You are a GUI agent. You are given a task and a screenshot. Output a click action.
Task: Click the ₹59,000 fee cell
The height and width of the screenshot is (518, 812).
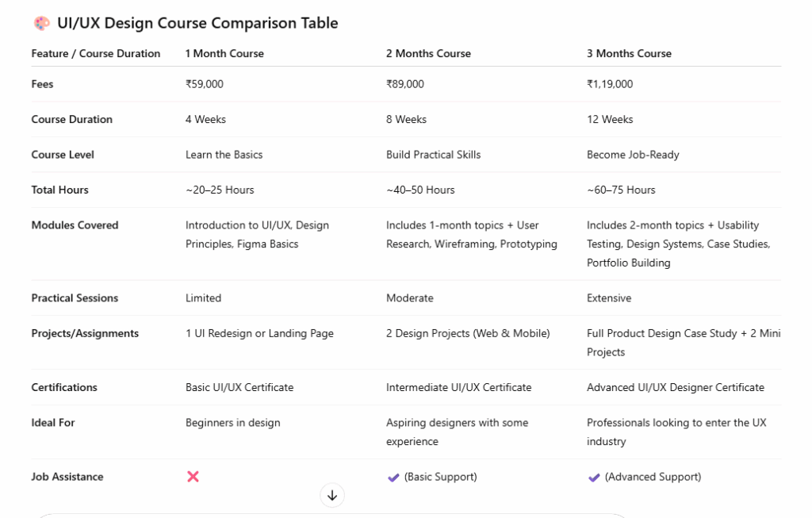coord(205,84)
